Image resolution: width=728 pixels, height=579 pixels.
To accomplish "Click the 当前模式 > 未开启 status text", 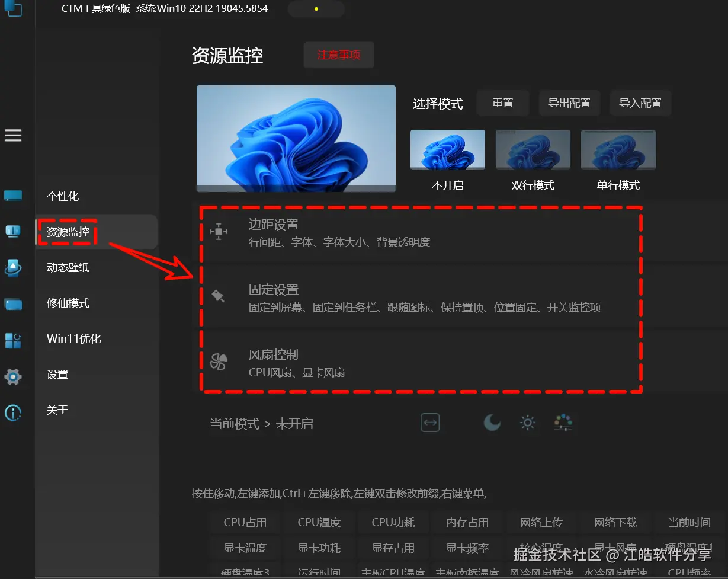I will (261, 424).
